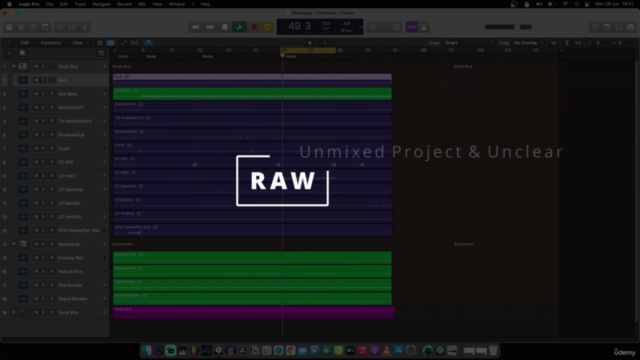Viewport: 640px width, 360px height.
Task: Open the Track menu
Action: [80, 4]
